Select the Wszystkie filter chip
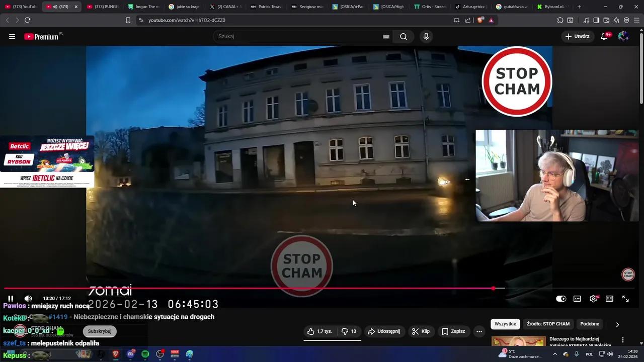 505,324
